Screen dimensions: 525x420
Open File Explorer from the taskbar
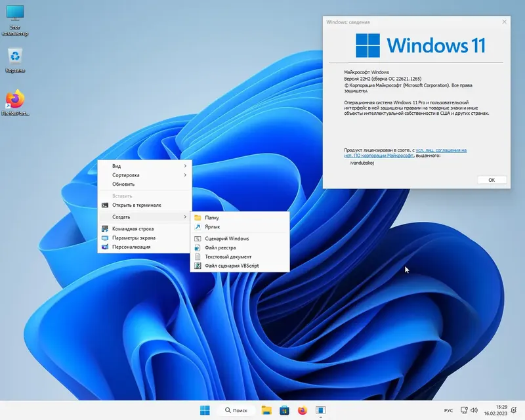266,410
